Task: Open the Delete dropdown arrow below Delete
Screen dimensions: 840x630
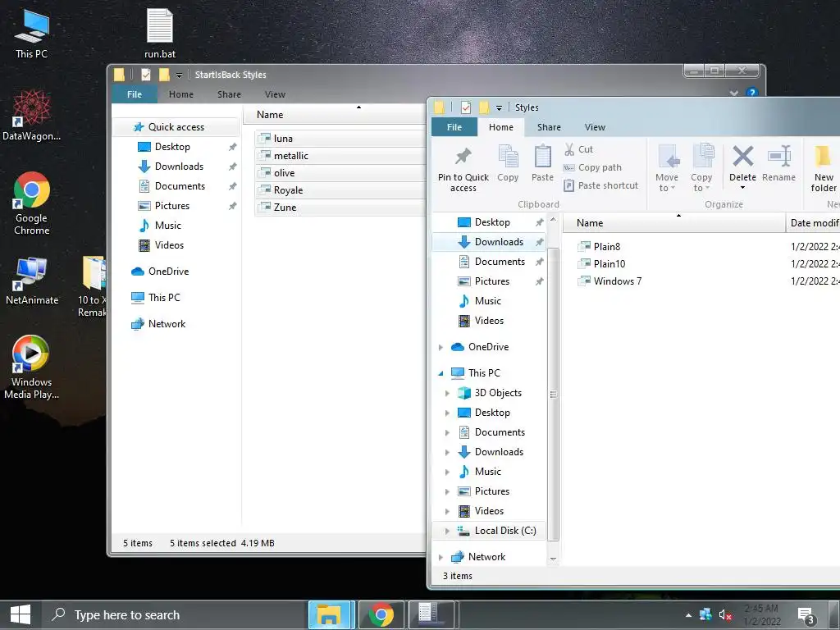Action: tap(742, 188)
